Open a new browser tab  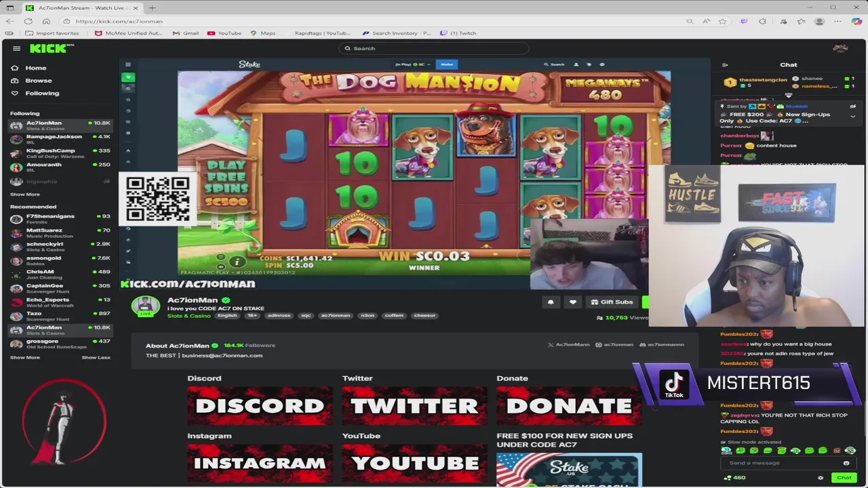click(x=152, y=7)
